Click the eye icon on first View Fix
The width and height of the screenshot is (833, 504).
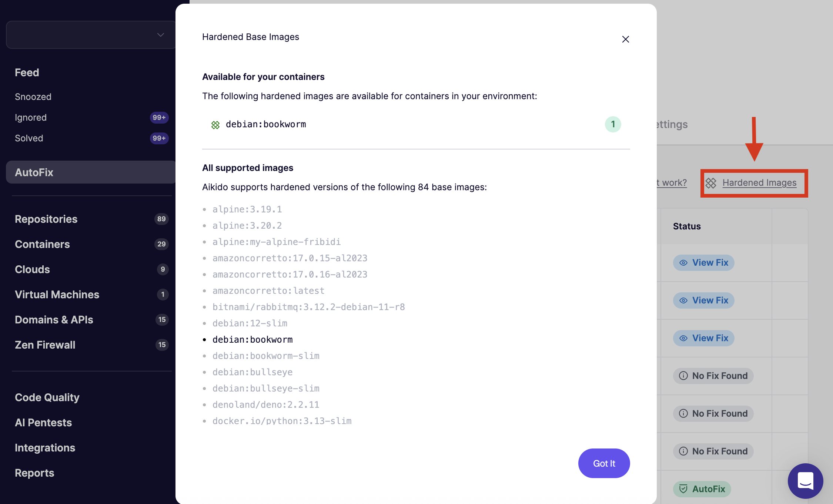coord(683,263)
